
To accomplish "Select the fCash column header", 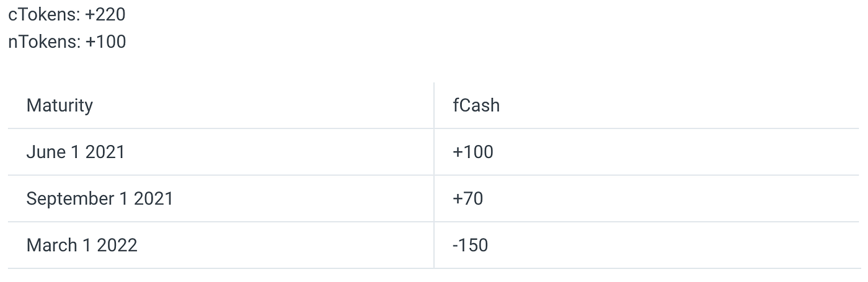I will pos(647,105).
